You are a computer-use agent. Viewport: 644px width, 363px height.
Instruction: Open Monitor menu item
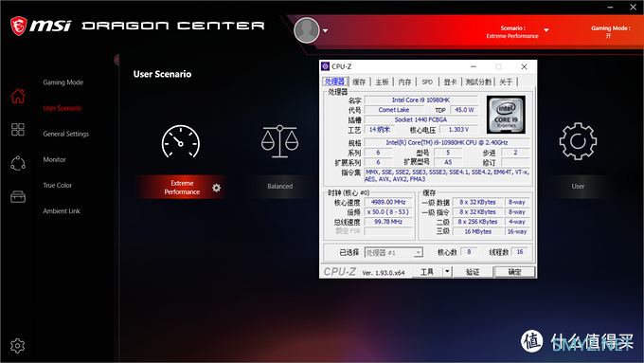tap(55, 159)
